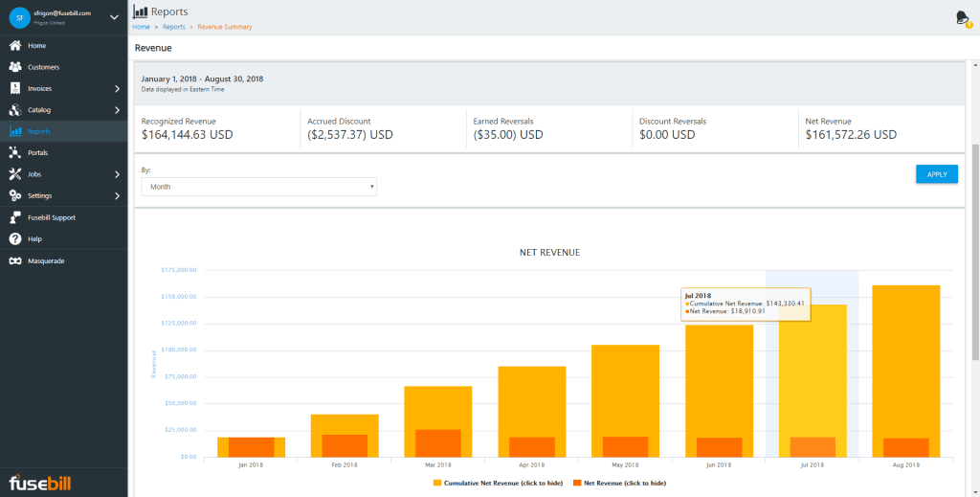Expand the Catalog submenu arrow
The width and height of the screenshot is (980, 497).
(117, 110)
